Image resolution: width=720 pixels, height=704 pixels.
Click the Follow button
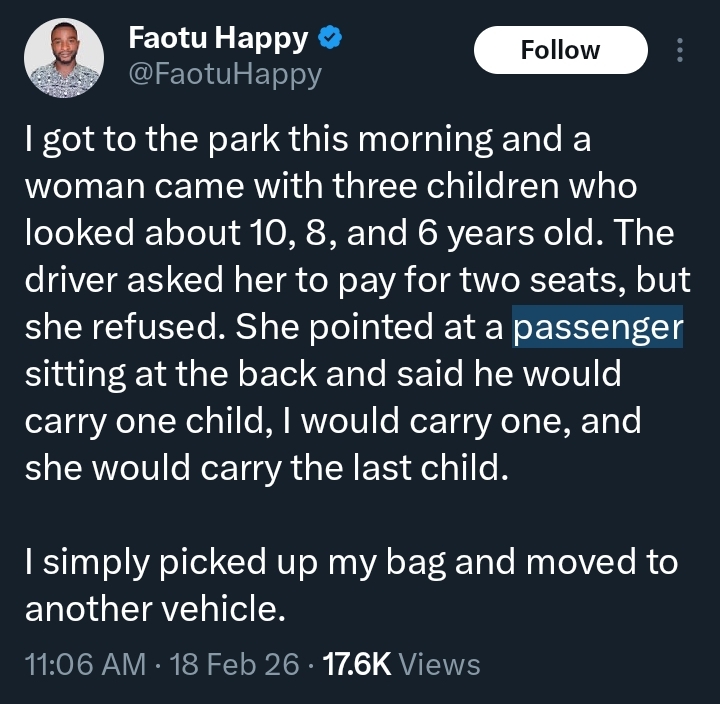[x=560, y=50]
